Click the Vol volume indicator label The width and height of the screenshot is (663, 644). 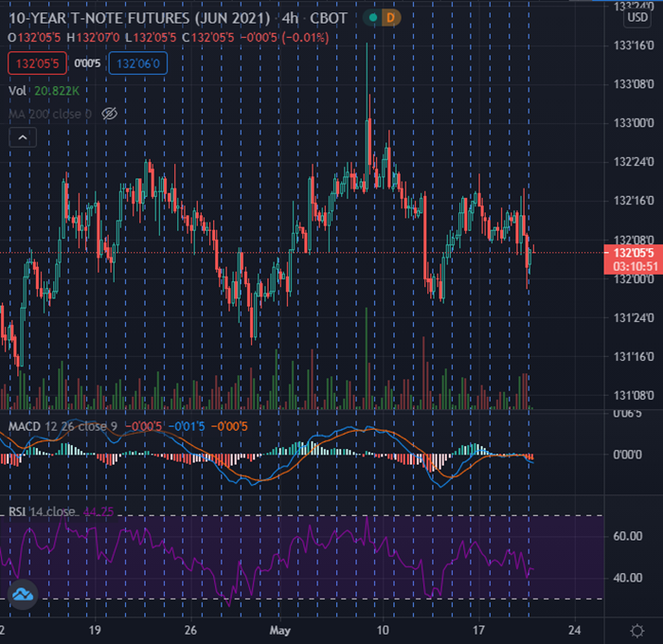pos(17,90)
